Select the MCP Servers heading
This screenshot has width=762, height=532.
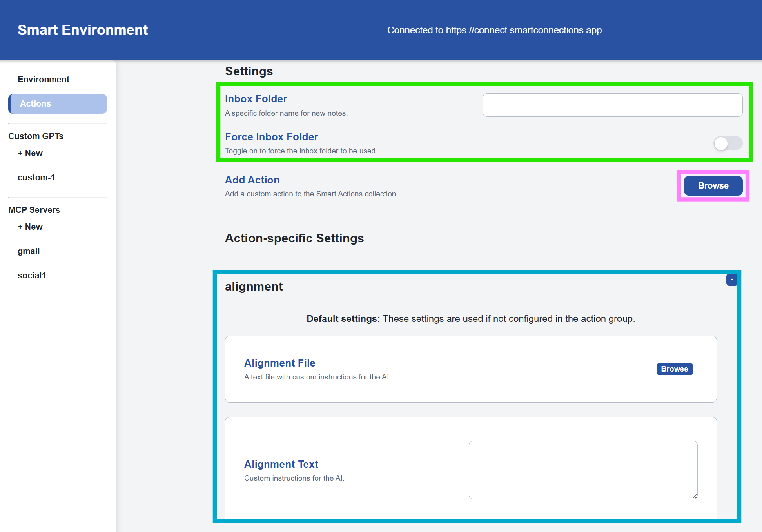point(34,210)
